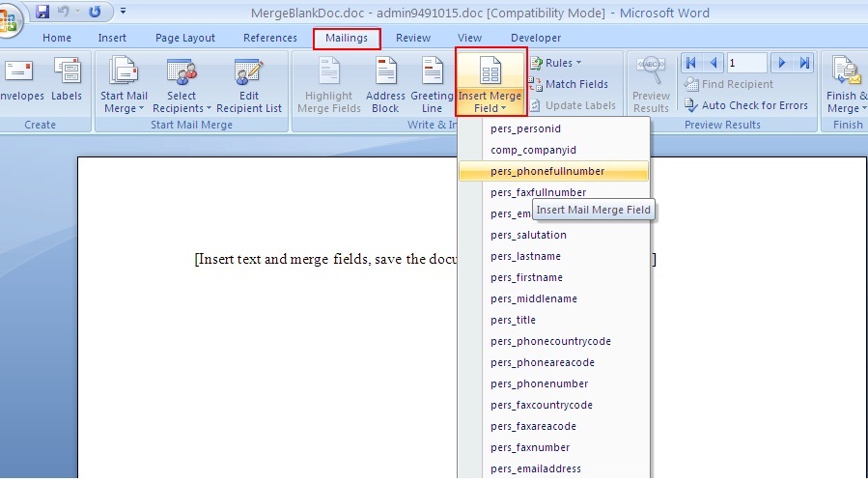Choose pers_faxfullnumber merge field

pyautogui.click(x=553, y=192)
